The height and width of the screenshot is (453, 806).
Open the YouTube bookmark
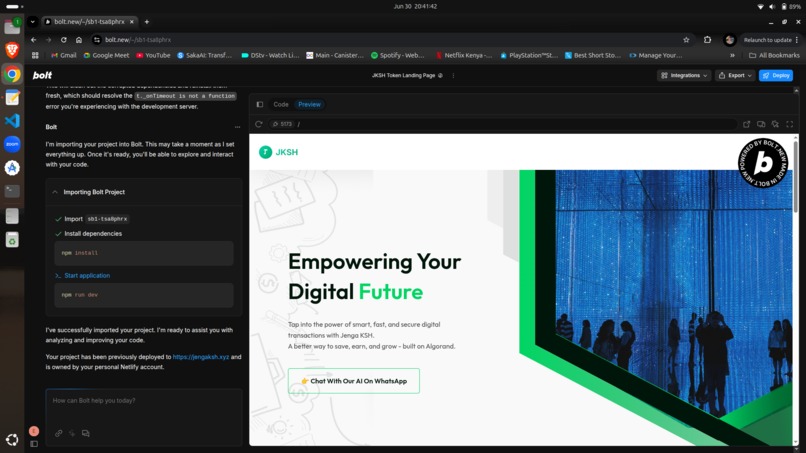(153, 55)
